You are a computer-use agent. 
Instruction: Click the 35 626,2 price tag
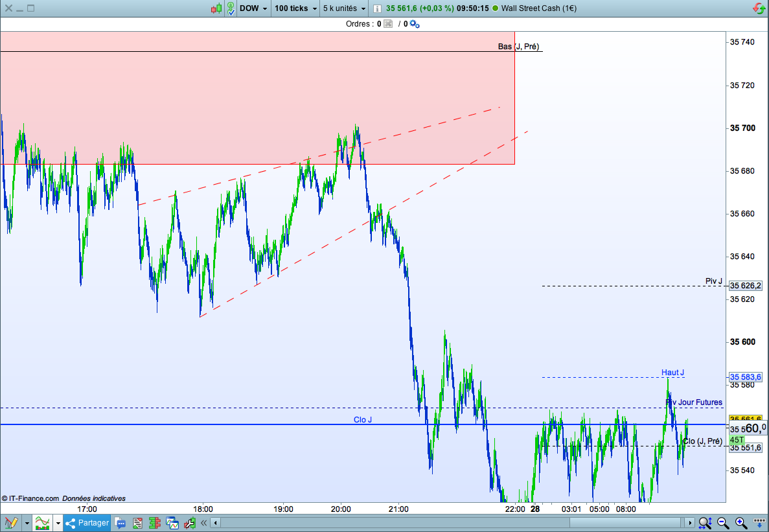point(746,286)
